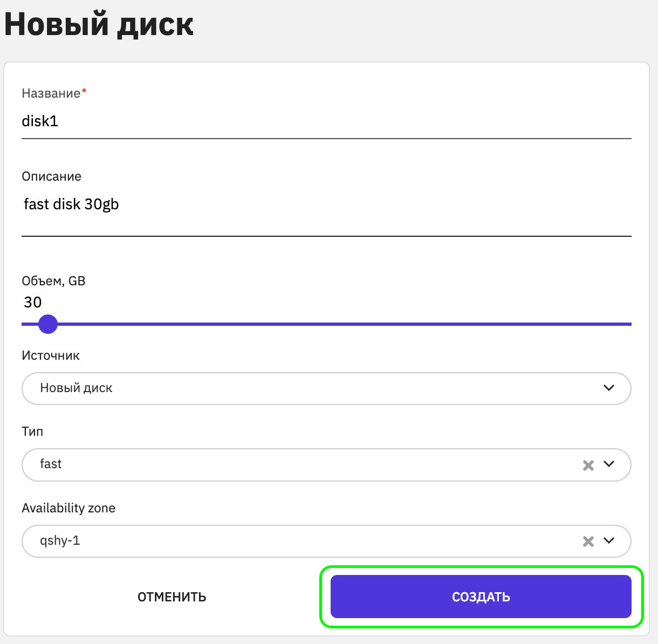Open the Availability zone list via its chevron
Screen dimensions: 658x644
[x=609, y=541]
